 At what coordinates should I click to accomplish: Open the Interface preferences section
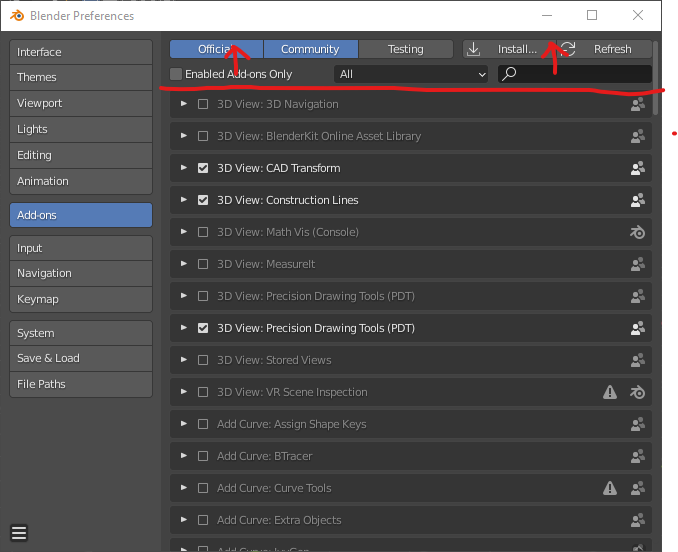81,52
